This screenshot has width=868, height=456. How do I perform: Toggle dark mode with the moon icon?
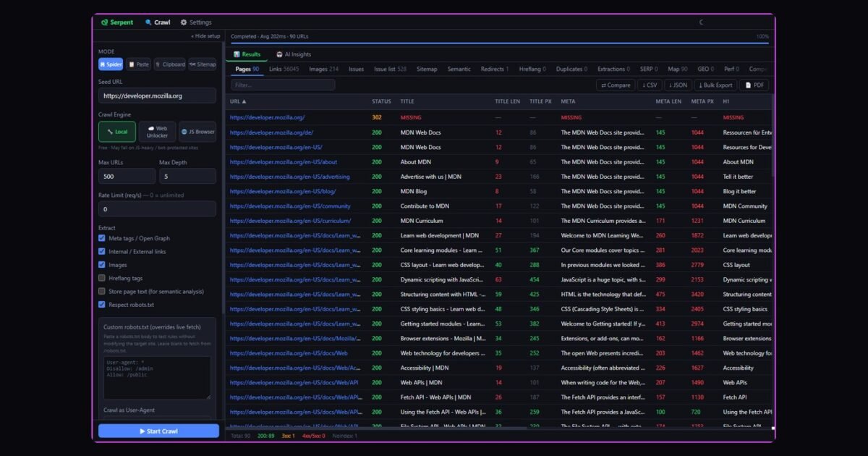tap(701, 22)
